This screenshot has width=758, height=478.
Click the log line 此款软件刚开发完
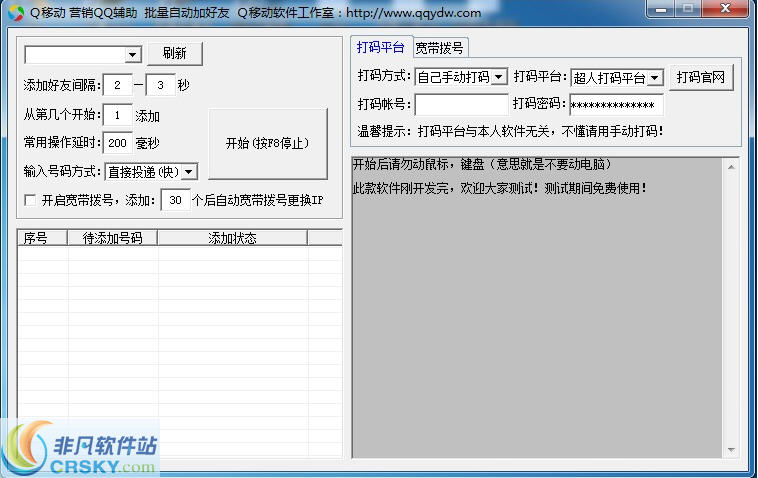(500, 188)
